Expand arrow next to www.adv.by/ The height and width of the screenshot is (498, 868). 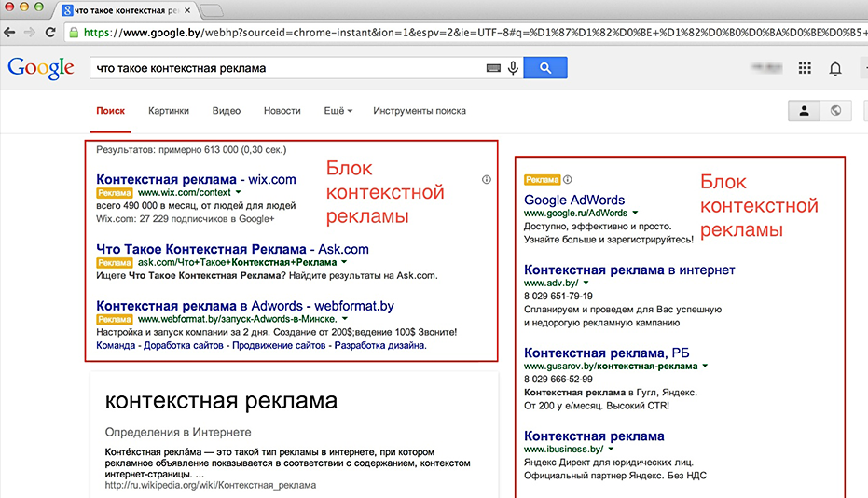click(x=586, y=283)
